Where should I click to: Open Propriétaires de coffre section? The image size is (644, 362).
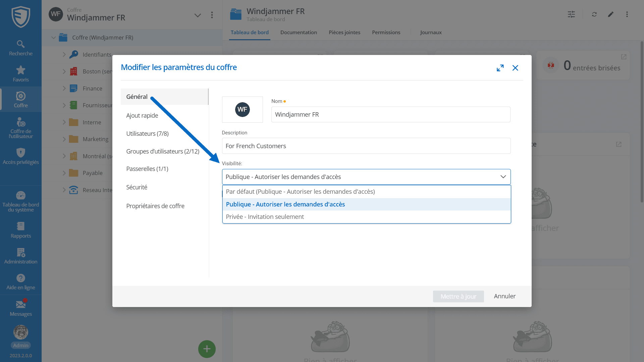(155, 206)
